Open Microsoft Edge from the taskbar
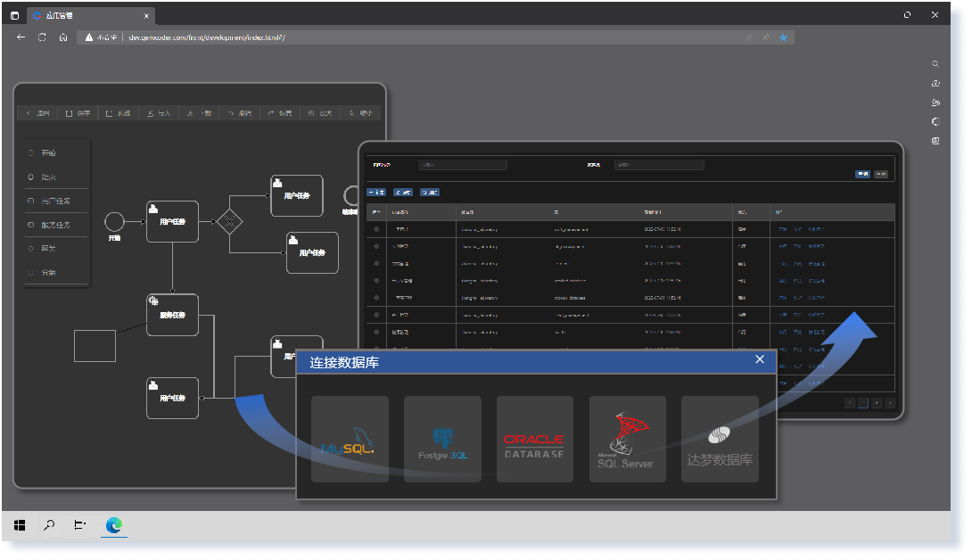 pyautogui.click(x=114, y=526)
